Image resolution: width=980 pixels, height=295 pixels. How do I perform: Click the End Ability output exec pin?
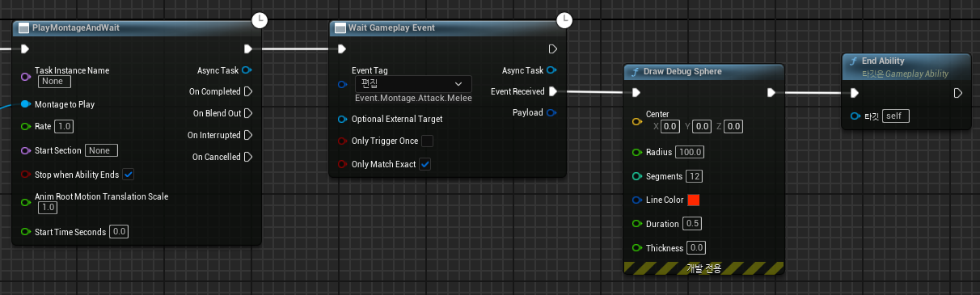[x=957, y=93]
